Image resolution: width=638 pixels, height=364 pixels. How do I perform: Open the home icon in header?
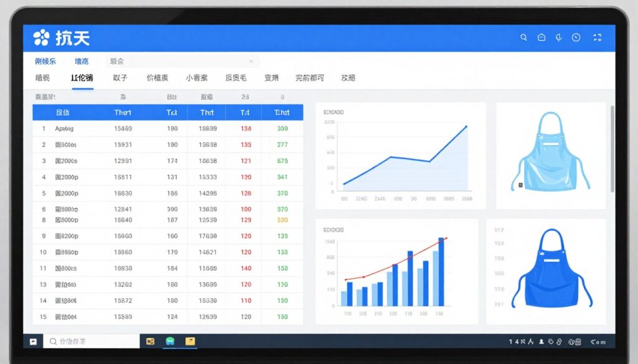(x=541, y=37)
